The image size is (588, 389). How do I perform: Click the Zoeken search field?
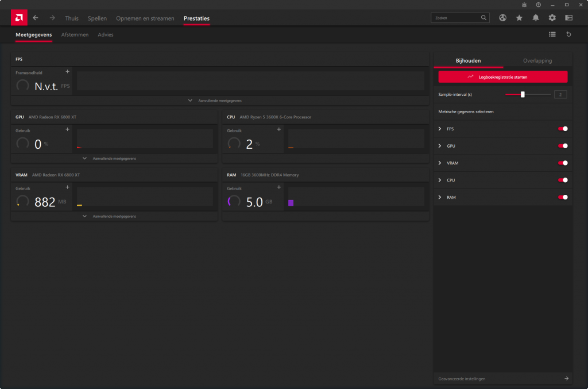click(x=460, y=18)
